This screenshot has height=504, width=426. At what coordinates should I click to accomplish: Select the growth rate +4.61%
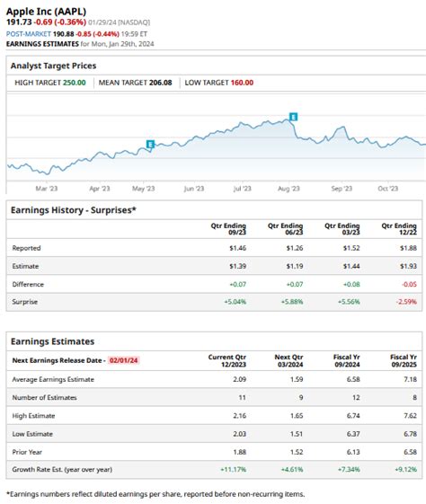[x=292, y=469]
